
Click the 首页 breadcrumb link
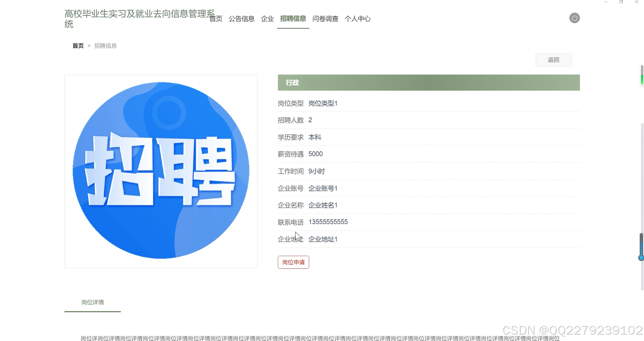(78, 46)
